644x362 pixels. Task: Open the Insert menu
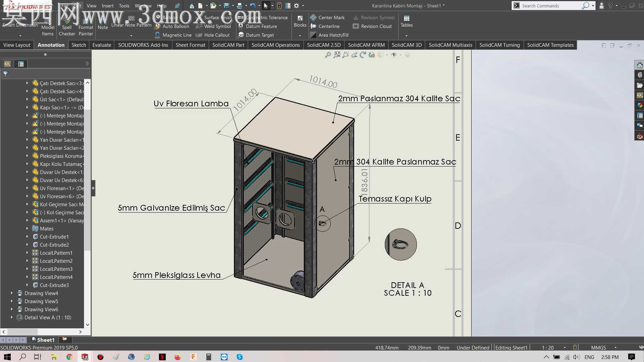[x=108, y=6]
